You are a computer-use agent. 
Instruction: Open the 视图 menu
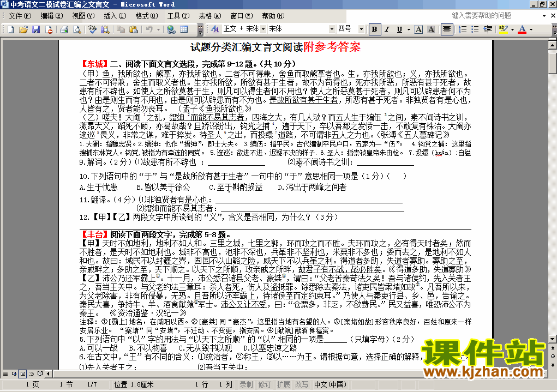coord(83,16)
